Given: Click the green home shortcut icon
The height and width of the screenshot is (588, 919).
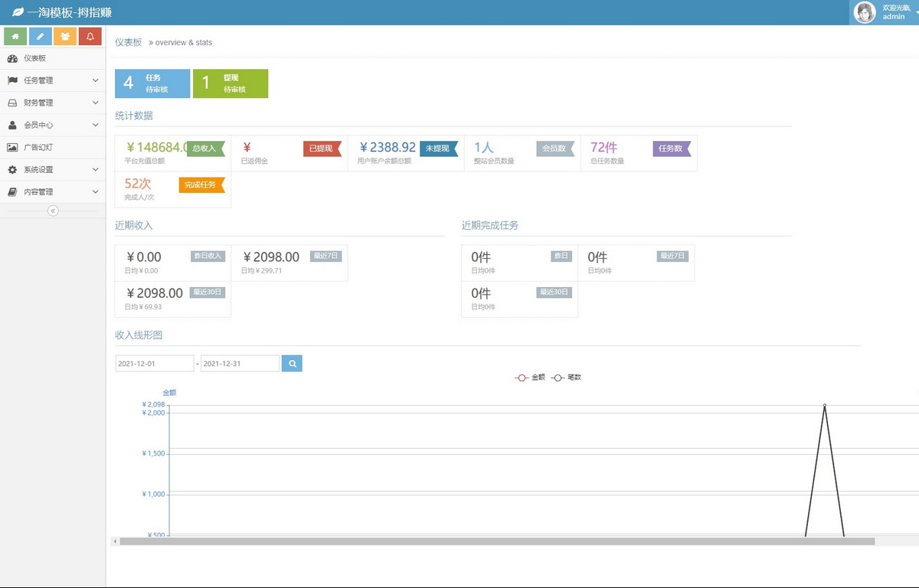Looking at the screenshot, I should pyautogui.click(x=15, y=36).
